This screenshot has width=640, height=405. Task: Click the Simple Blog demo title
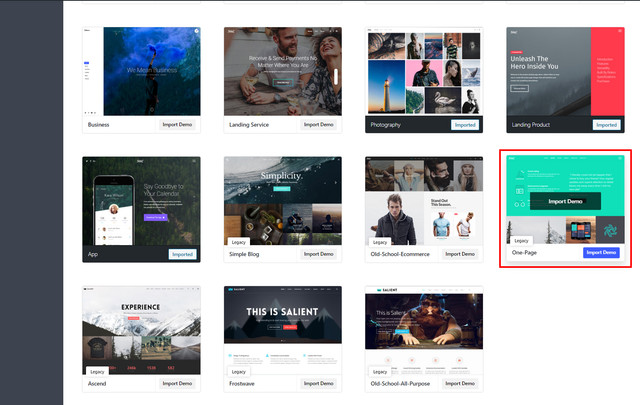click(x=244, y=254)
